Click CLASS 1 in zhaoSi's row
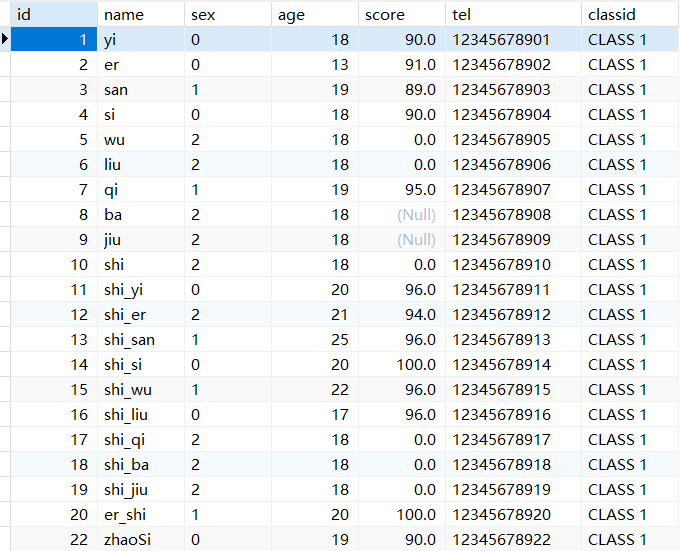680x551 pixels. tap(631, 540)
